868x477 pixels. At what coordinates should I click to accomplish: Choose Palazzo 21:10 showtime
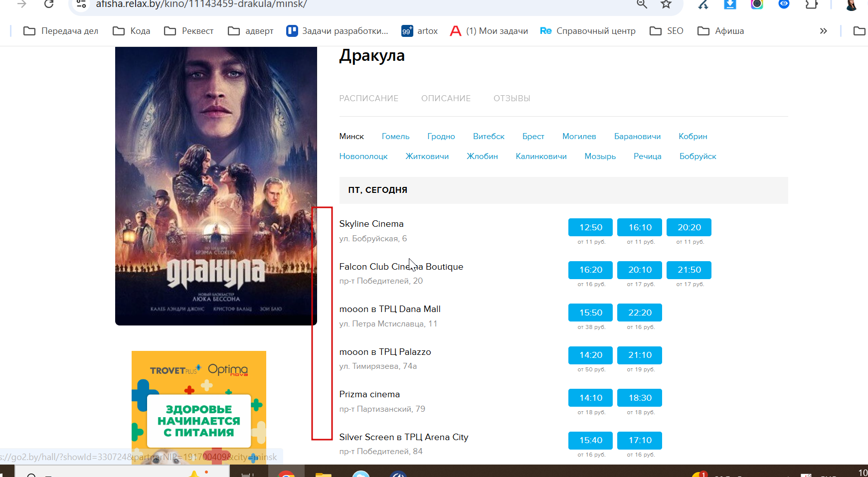coord(640,355)
